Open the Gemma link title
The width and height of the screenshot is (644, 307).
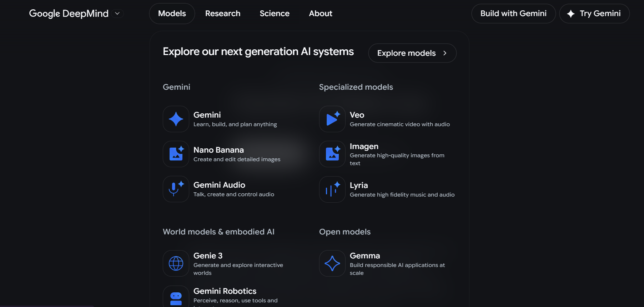click(x=365, y=256)
